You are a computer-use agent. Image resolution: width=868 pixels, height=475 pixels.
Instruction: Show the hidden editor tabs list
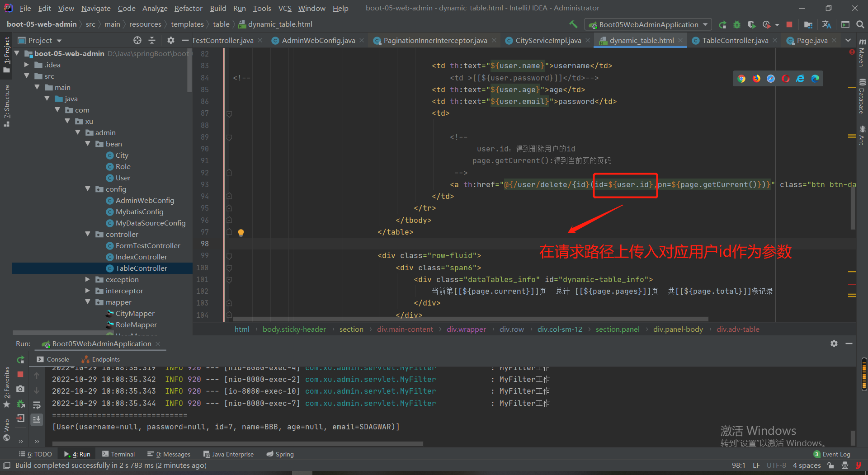click(x=848, y=40)
